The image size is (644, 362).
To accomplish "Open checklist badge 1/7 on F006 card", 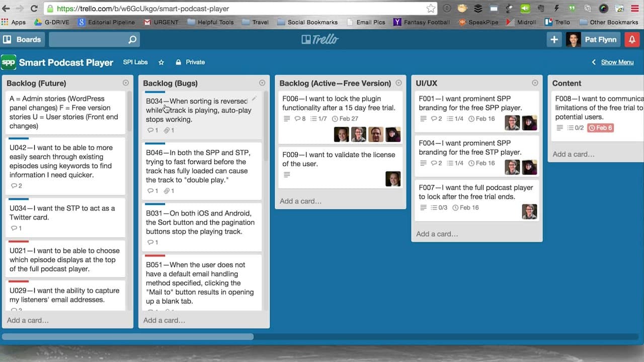I will [x=318, y=119].
